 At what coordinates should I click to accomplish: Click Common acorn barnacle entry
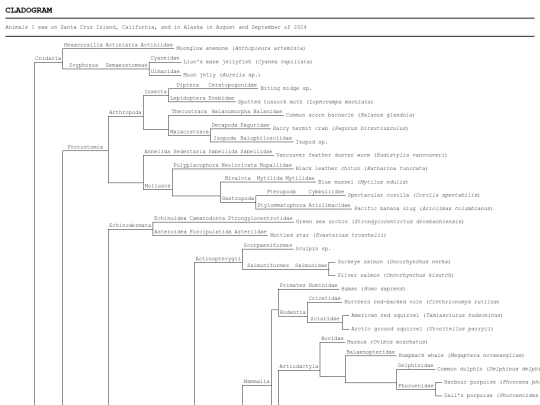click(350, 115)
